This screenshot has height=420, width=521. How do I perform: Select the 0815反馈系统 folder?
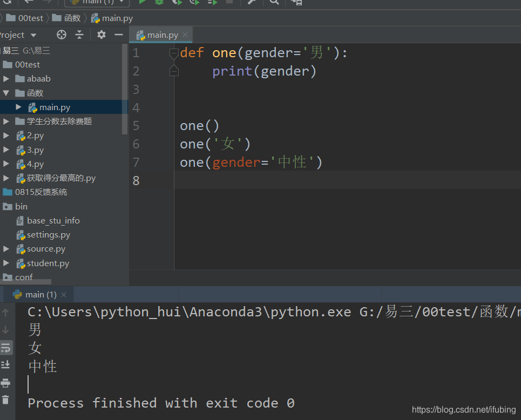41,192
